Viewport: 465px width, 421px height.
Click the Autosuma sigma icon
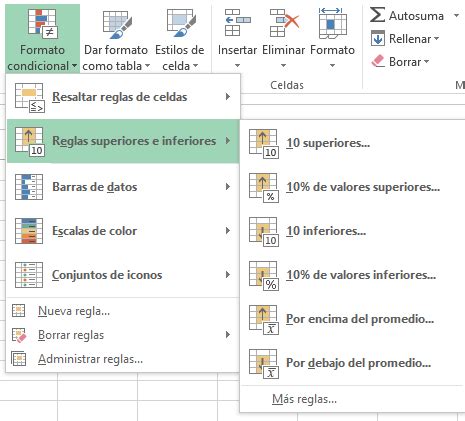(377, 15)
